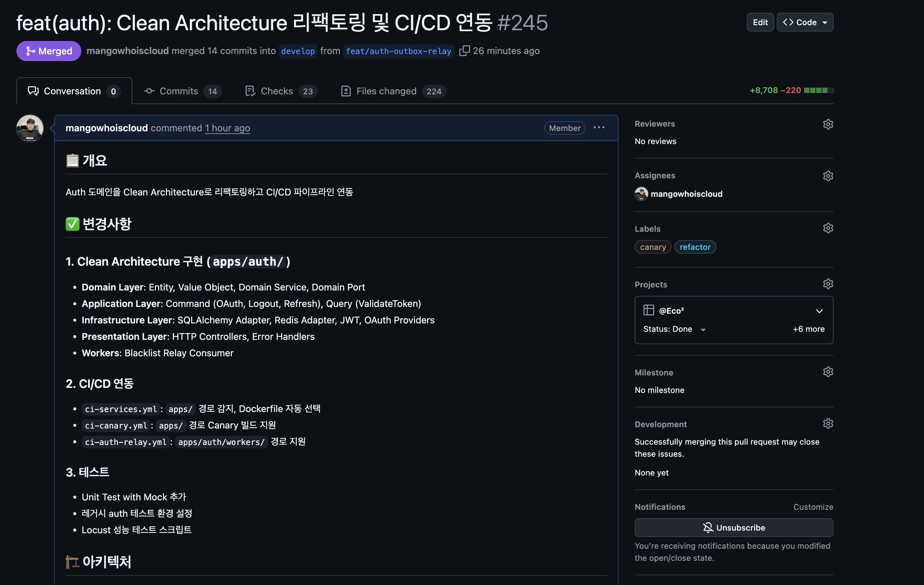Expand the Code dropdown button
924x585 pixels.
coord(805,22)
